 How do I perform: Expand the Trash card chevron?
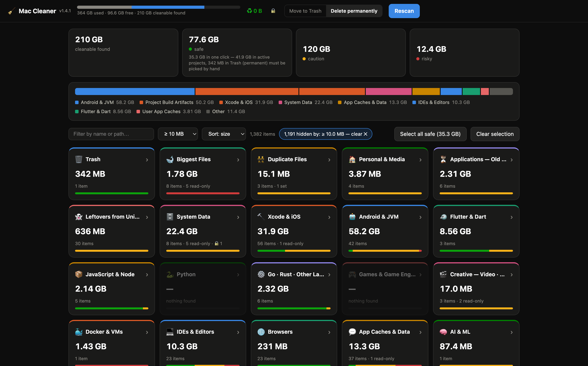point(147,160)
